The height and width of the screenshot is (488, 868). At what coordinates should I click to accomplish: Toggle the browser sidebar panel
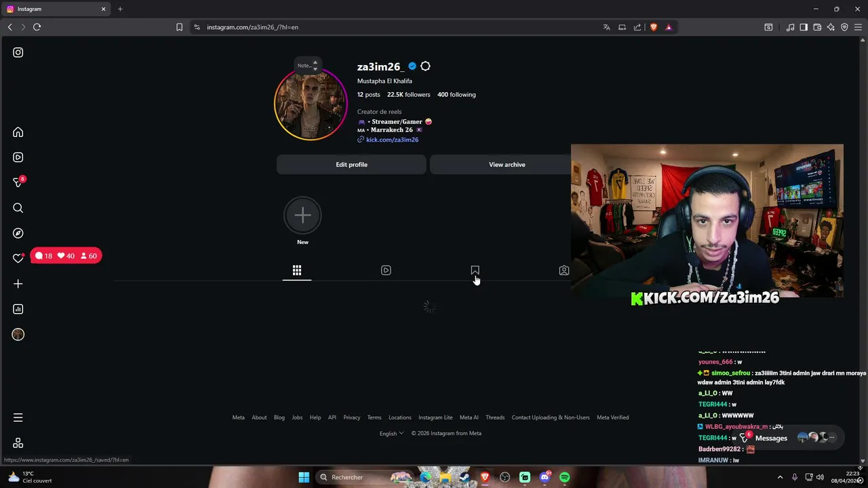pos(804,27)
